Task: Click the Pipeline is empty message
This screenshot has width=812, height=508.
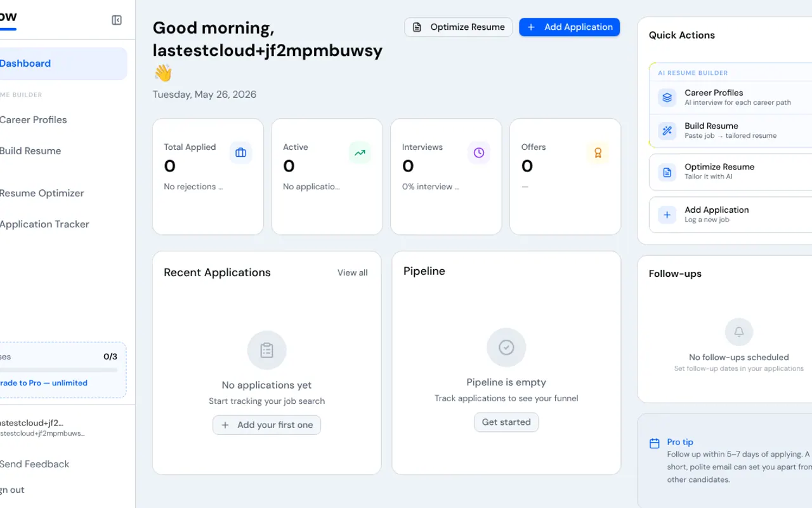Action: point(506,382)
